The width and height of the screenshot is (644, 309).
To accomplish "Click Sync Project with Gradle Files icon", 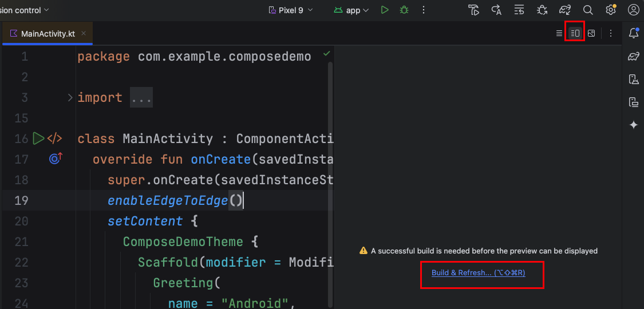I will click(565, 10).
